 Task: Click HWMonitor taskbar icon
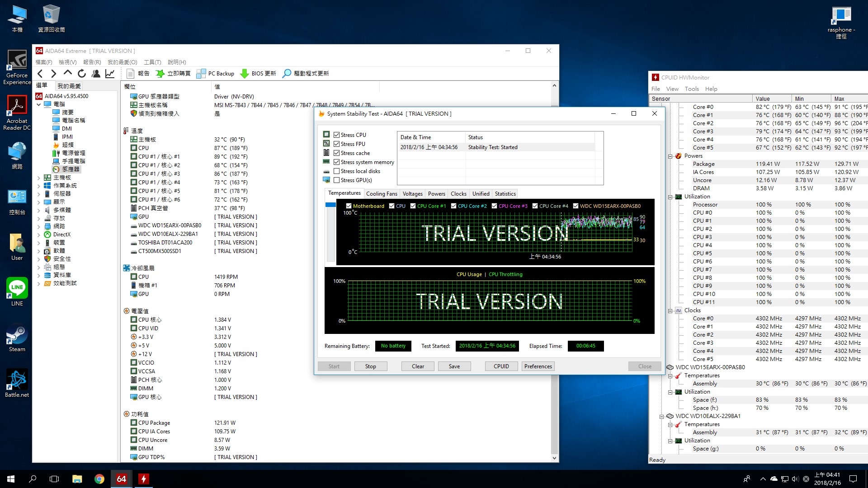tap(143, 479)
